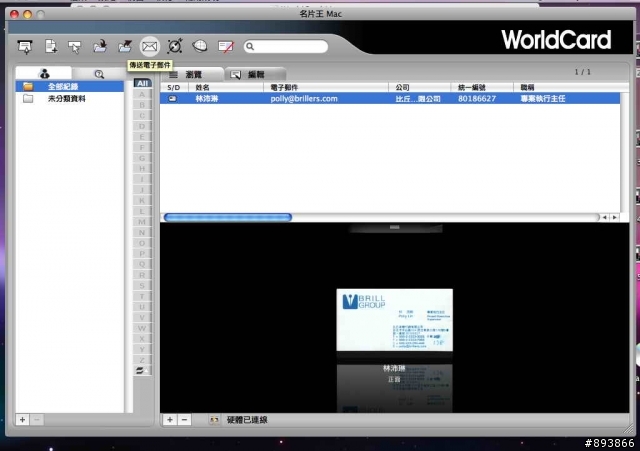Click the 80186627 cell
The height and width of the screenshot is (451, 640).
(x=477, y=98)
